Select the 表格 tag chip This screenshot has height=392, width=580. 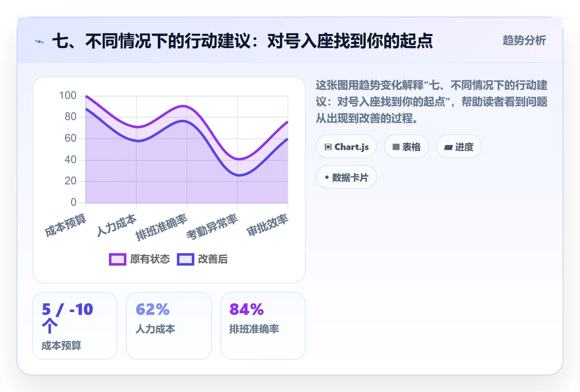pyautogui.click(x=406, y=147)
